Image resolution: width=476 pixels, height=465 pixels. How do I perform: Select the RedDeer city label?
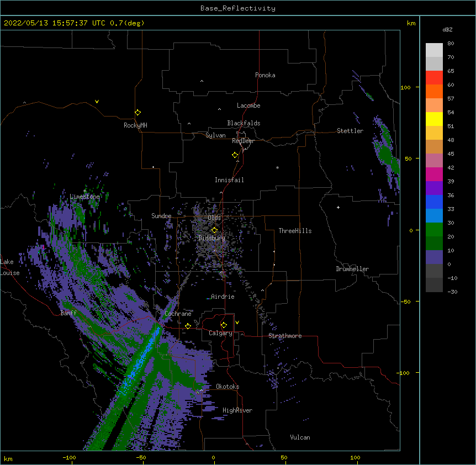coord(243,141)
